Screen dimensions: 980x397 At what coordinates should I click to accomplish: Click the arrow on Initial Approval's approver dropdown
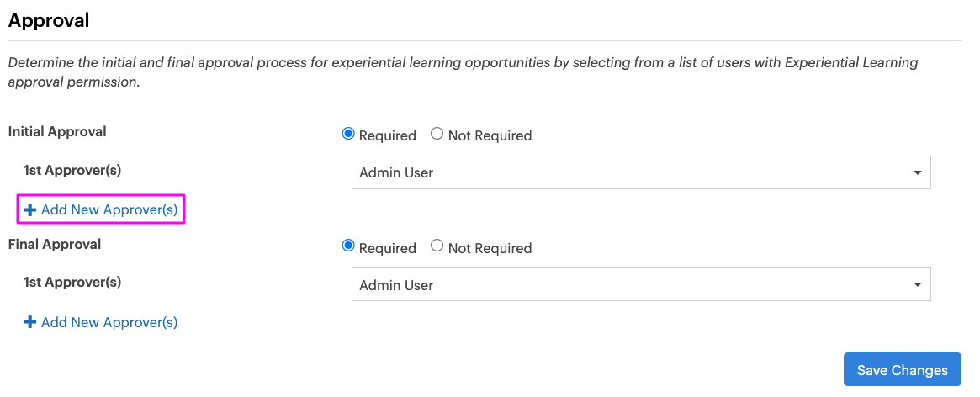tap(917, 173)
